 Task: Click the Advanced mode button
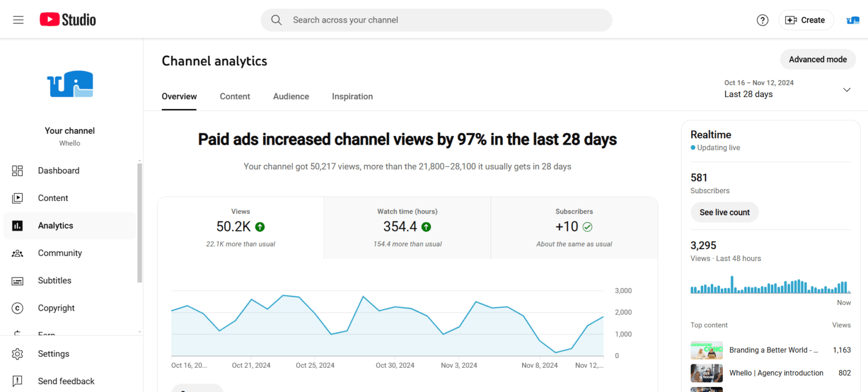(818, 59)
